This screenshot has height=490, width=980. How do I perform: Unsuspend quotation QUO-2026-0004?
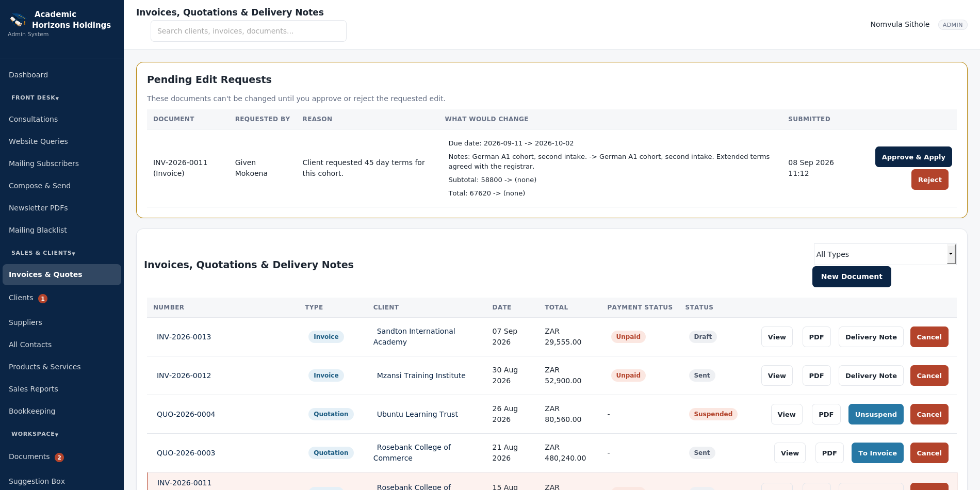[876, 414]
